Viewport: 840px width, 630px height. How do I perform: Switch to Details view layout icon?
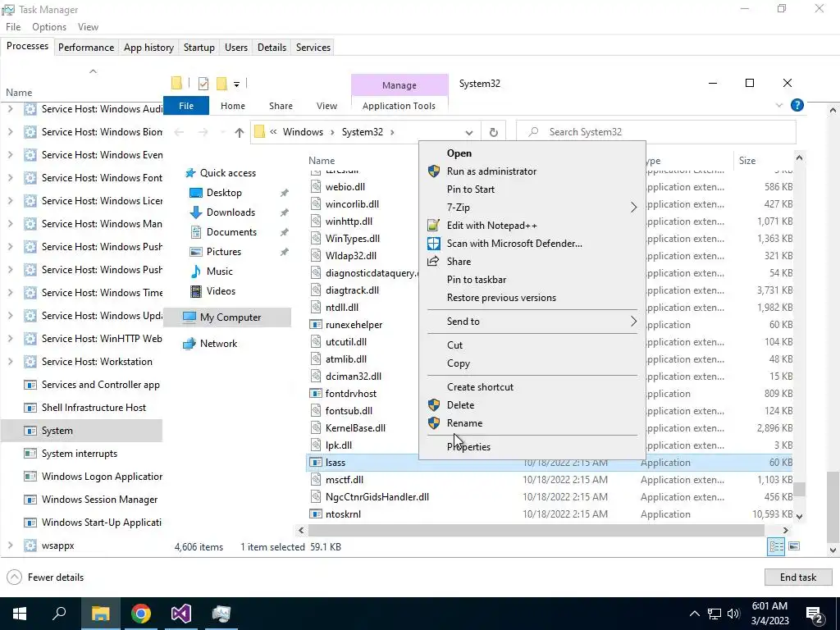[776, 546]
